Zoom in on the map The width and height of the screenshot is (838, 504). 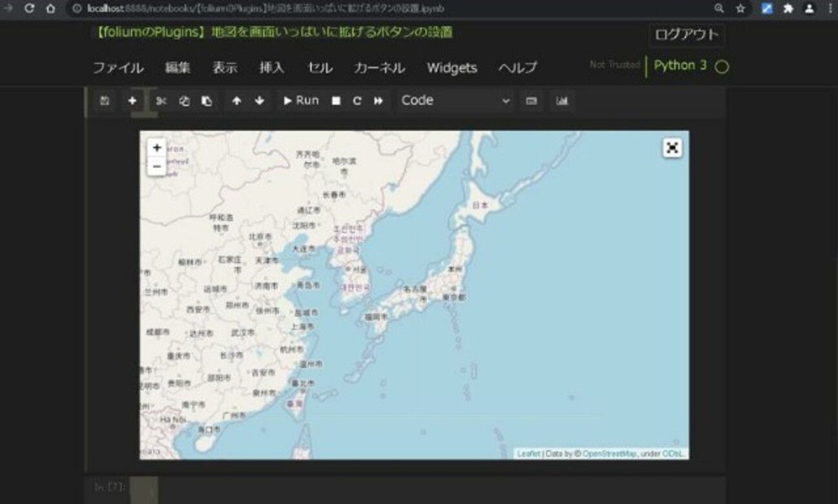(x=157, y=148)
